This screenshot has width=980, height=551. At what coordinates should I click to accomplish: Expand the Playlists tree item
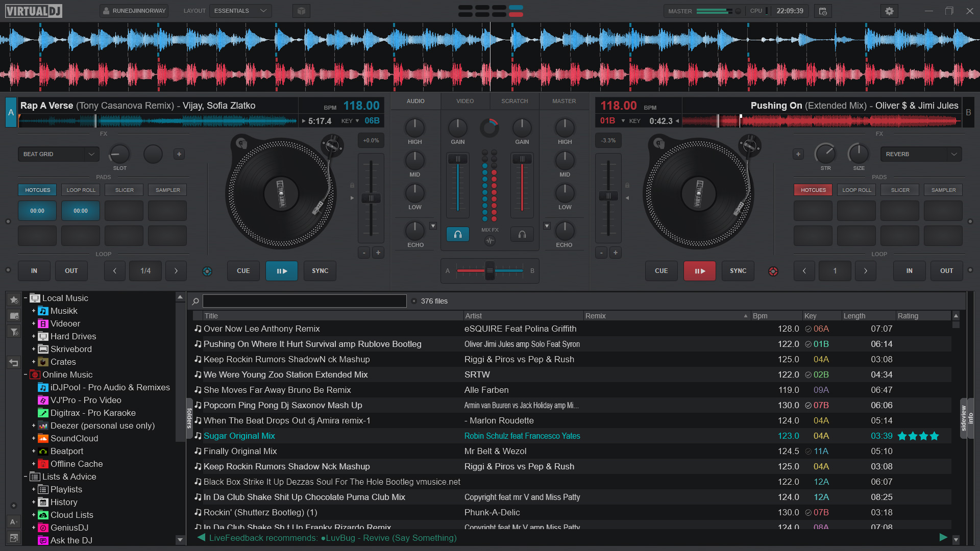pyautogui.click(x=34, y=489)
